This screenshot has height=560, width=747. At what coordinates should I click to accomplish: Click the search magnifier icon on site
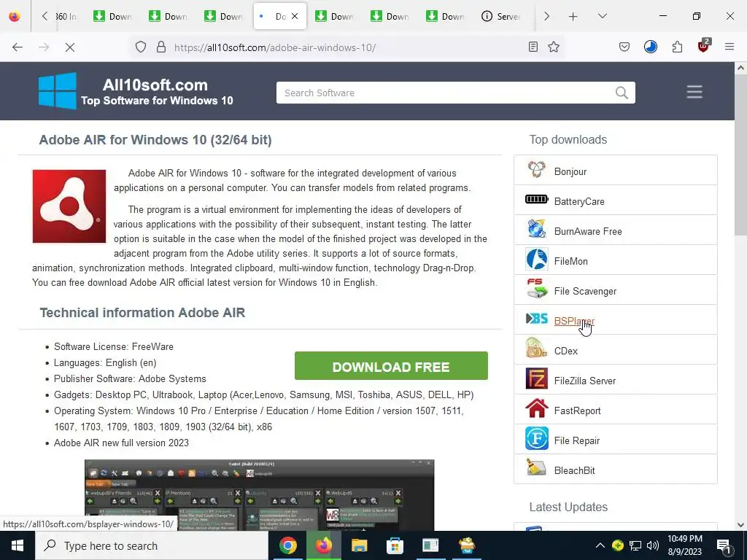(622, 93)
